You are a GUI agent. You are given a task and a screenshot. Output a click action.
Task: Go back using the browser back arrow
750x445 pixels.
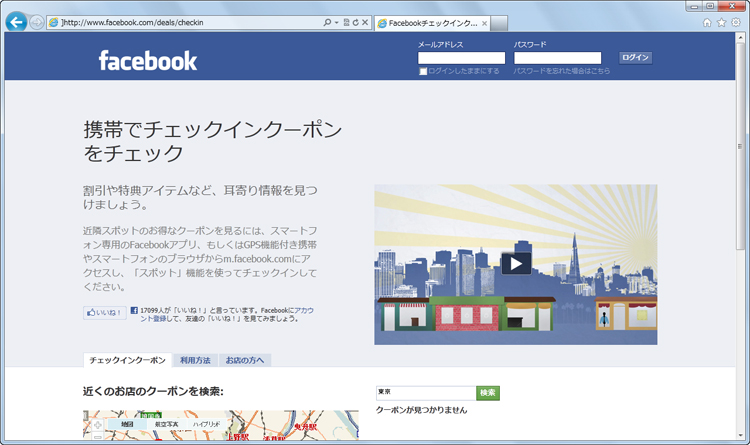[16, 22]
